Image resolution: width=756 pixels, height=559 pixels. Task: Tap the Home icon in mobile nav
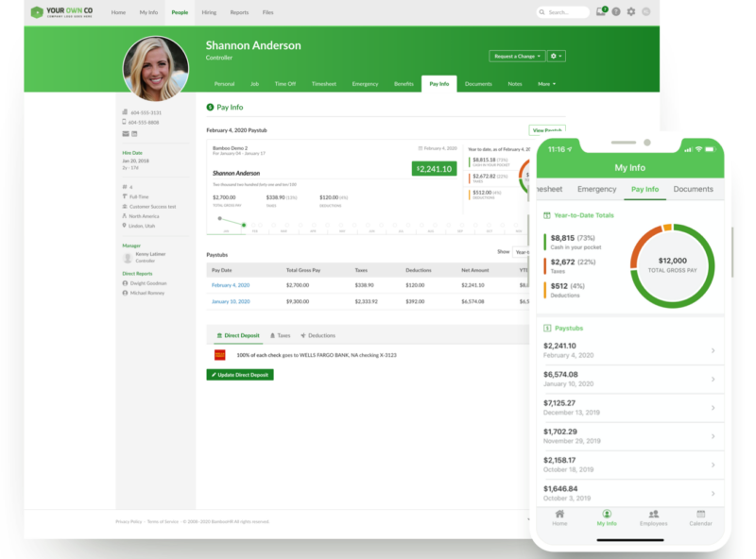(x=559, y=516)
